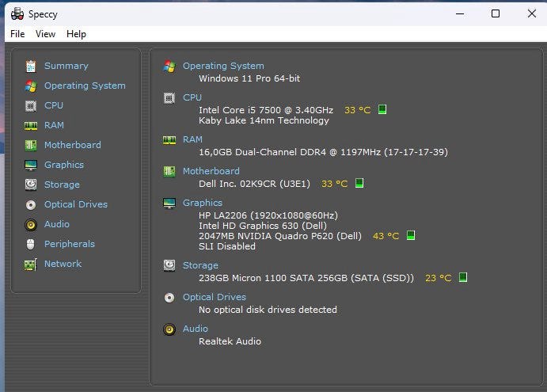Select Operating System in the sidebar
Viewport: 547px width, 392px height.
pos(85,86)
